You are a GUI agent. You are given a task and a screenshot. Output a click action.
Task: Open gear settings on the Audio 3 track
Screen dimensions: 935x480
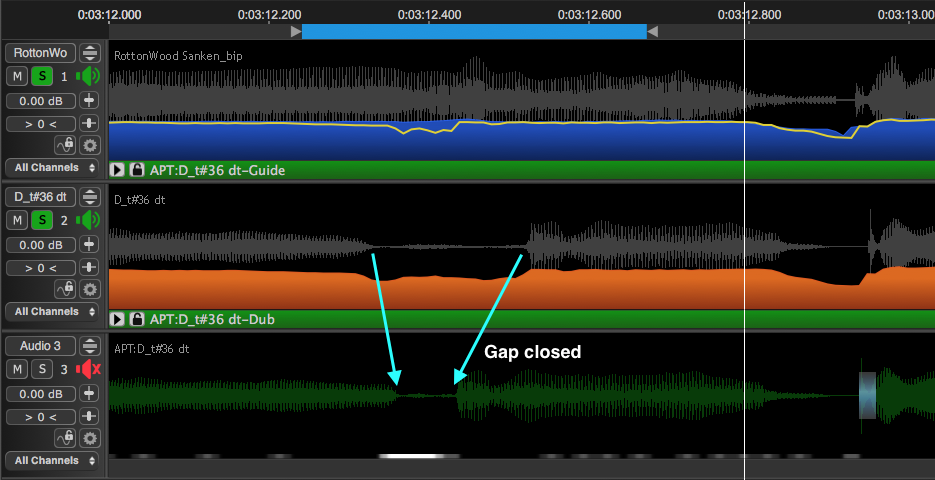click(90, 438)
